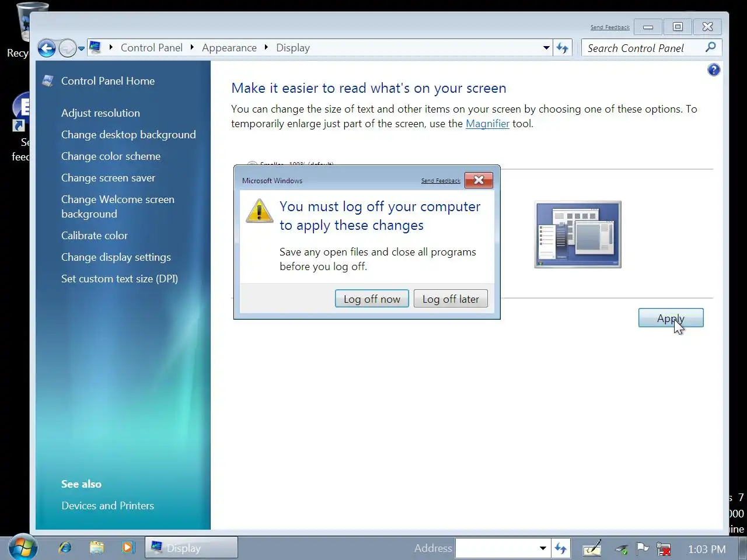Open Change Welcome screen background
747x560 pixels.
[x=118, y=206]
